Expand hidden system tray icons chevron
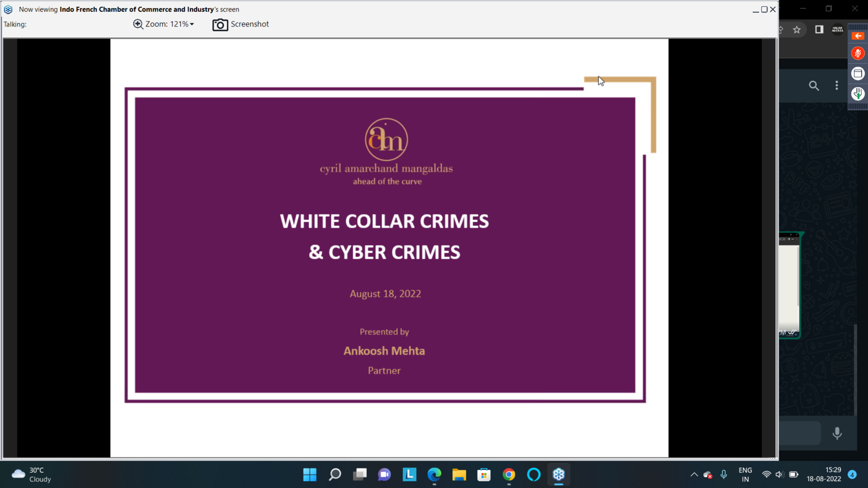Screen dimensions: 868x488 tap(694, 474)
